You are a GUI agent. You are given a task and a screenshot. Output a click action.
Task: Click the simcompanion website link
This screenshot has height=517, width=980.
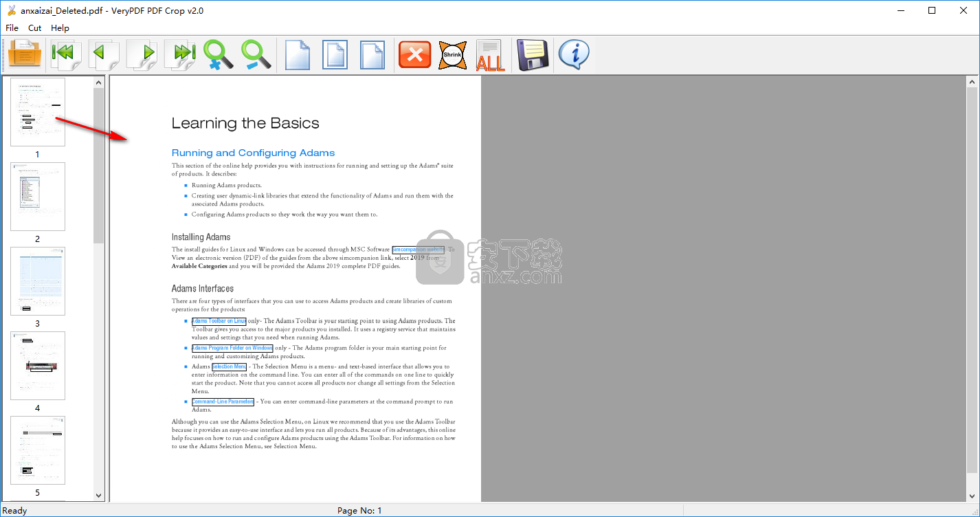(419, 250)
